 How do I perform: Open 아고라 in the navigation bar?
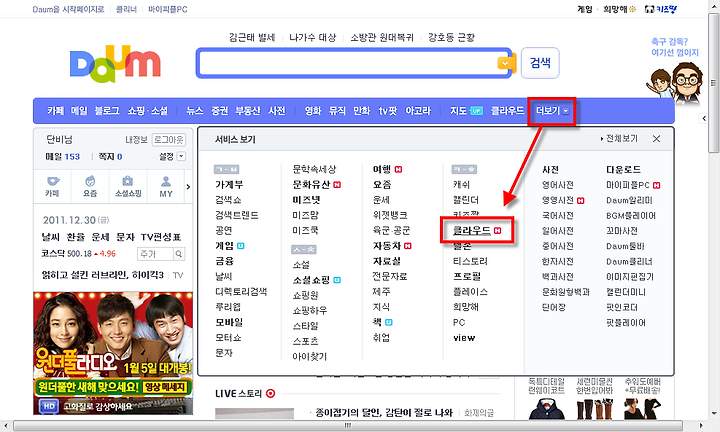click(x=418, y=111)
